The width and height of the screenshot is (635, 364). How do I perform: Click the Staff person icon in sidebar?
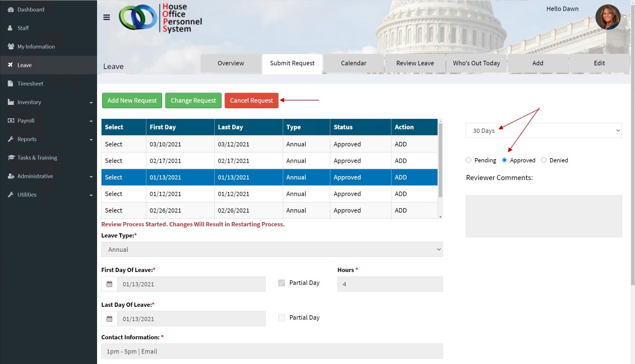coord(11,28)
